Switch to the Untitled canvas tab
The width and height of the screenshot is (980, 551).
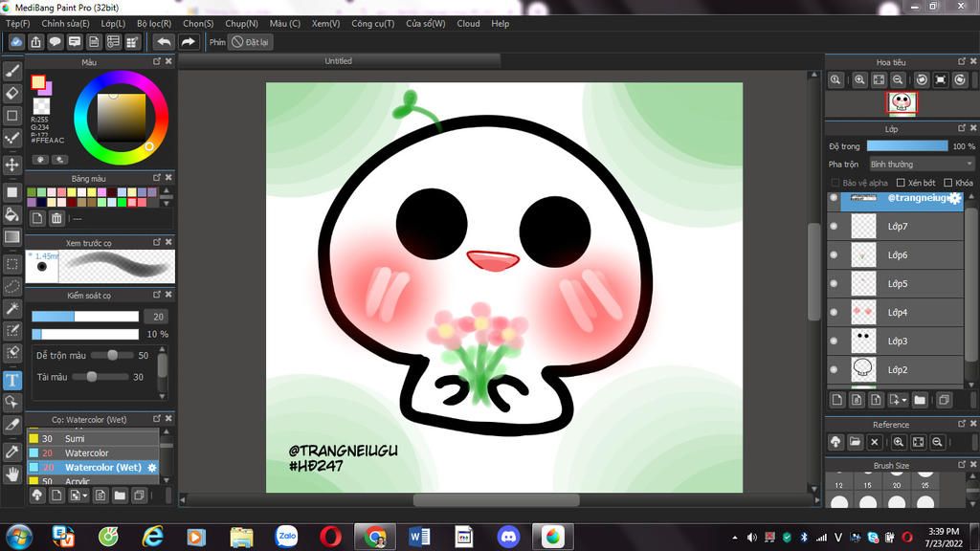pyautogui.click(x=338, y=60)
